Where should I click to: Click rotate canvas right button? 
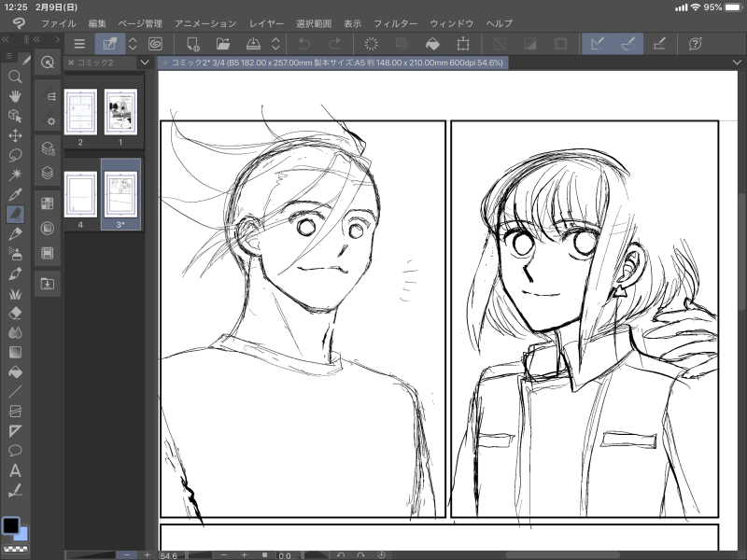(x=360, y=555)
